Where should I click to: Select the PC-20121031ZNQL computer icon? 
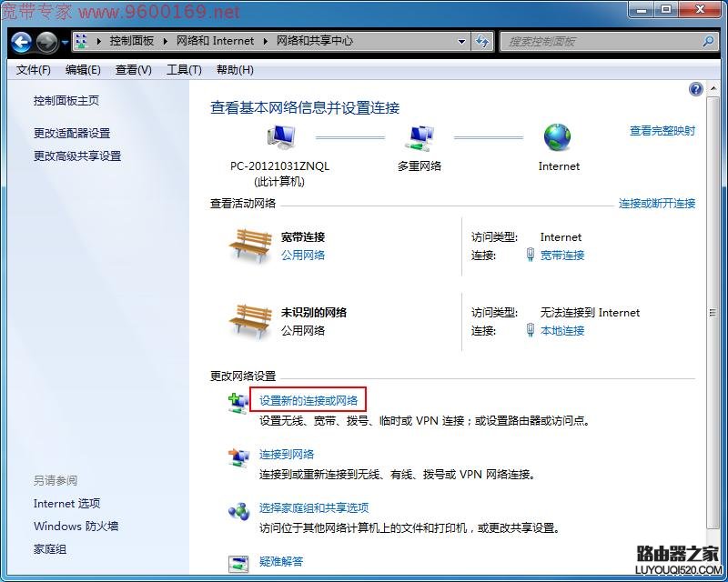(x=280, y=135)
